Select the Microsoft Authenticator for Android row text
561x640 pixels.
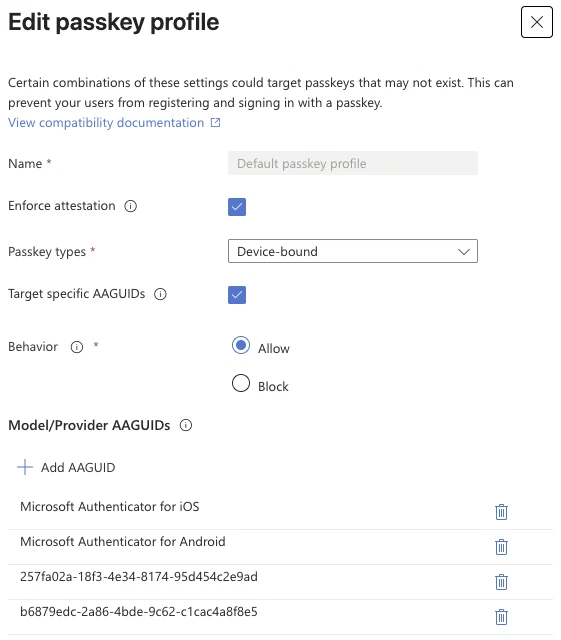click(123, 542)
